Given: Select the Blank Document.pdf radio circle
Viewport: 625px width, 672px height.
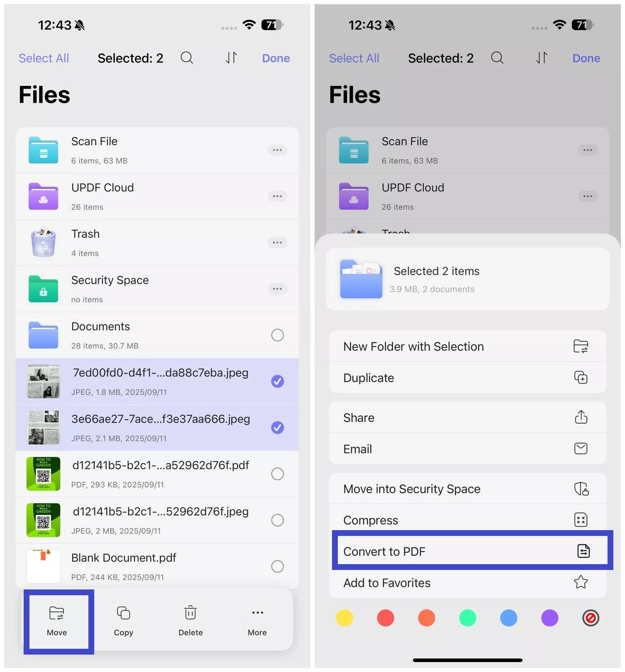Looking at the screenshot, I should (277, 566).
